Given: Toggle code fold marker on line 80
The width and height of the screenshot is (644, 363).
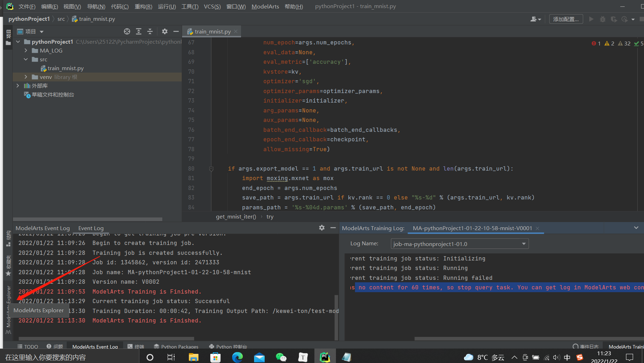Looking at the screenshot, I should [x=211, y=169].
